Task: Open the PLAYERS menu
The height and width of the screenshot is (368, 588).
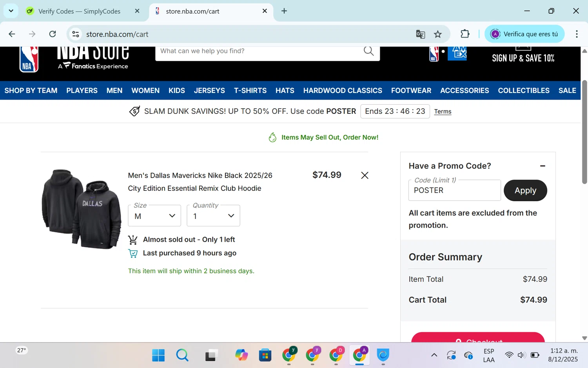Action: (82, 91)
